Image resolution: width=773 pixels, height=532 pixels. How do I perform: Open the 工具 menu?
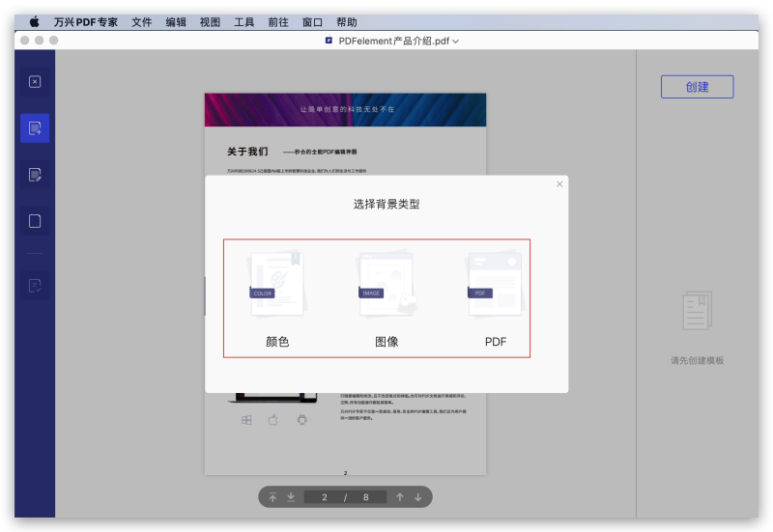(244, 21)
